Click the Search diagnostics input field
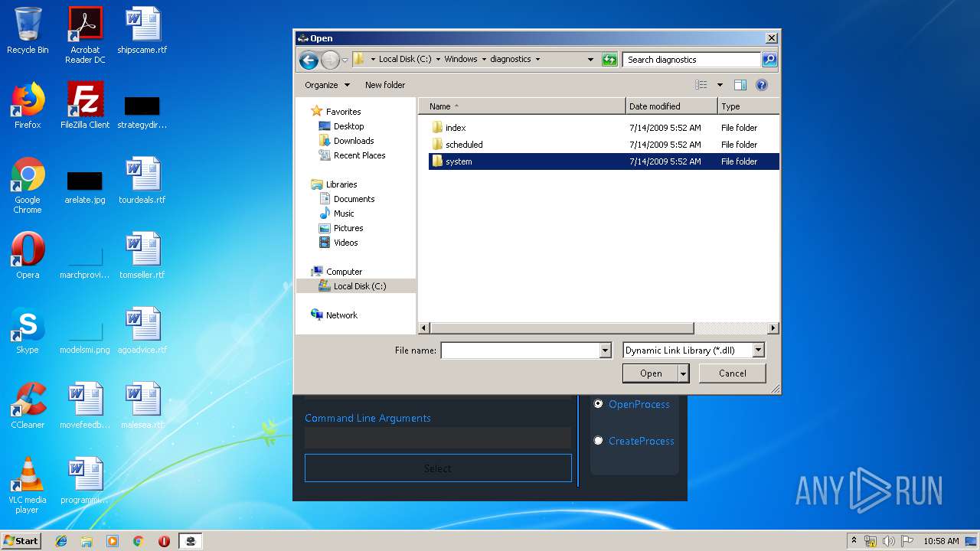 click(x=692, y=60)
